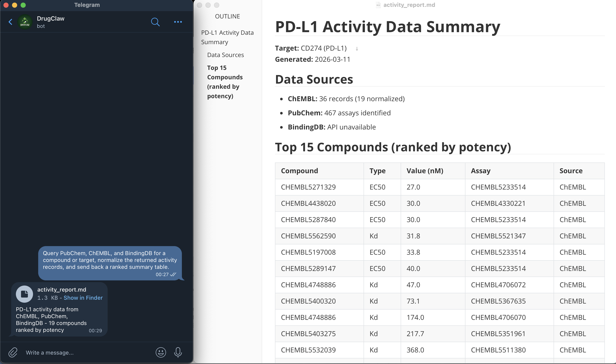
Task: Click the Top 15 Compounds heading
Action: click(x=393, y=147)
